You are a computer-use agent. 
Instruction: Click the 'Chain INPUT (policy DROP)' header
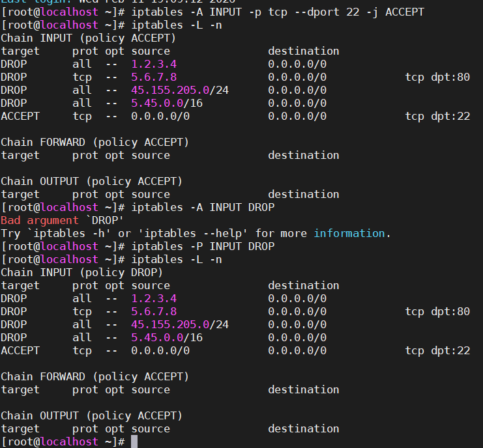pos(81,272)
